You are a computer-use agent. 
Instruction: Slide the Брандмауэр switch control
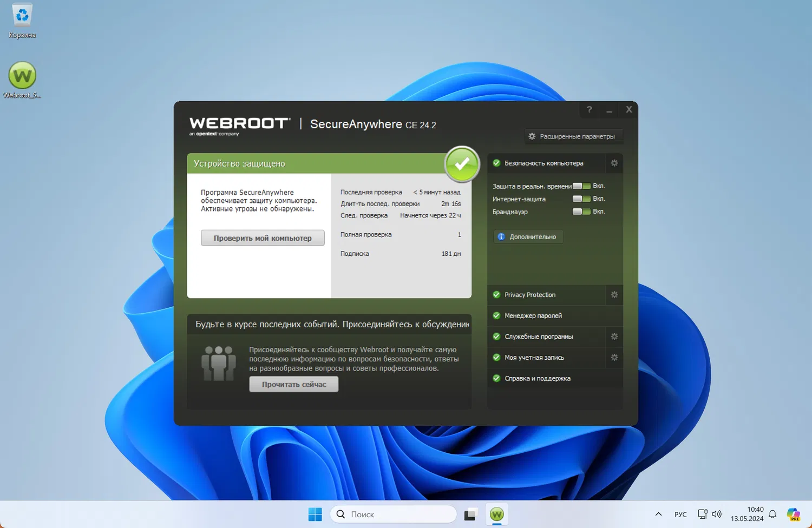point(580,212)
